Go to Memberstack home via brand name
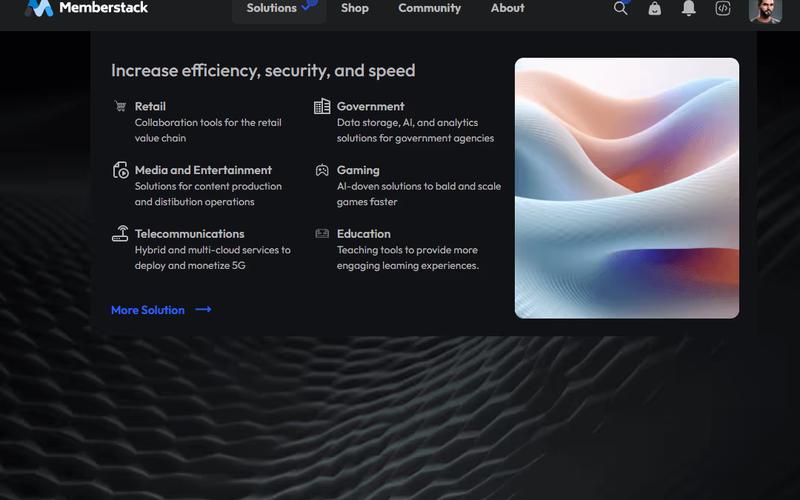The height and width of the screenshot is (500, 800). pos(104,8)
